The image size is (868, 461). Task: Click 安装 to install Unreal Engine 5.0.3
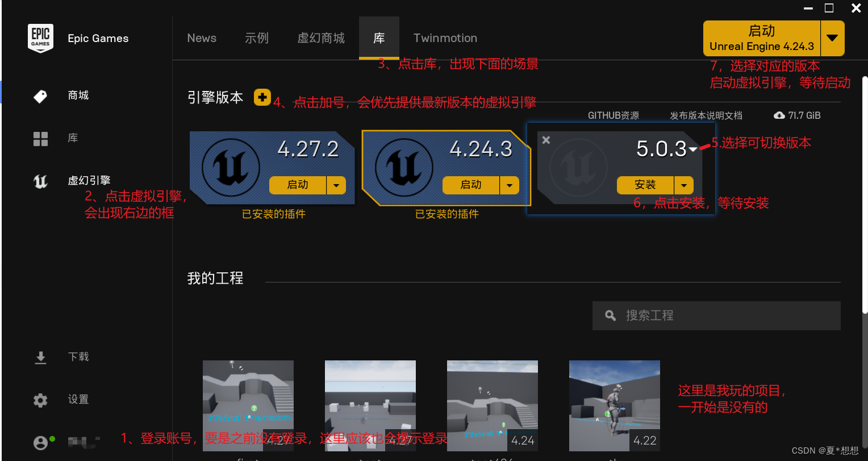[645, 185]
